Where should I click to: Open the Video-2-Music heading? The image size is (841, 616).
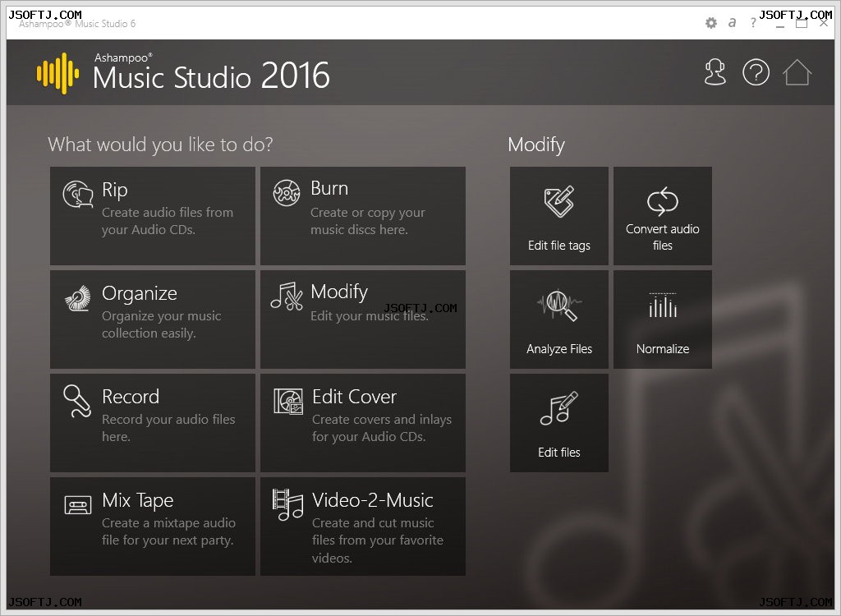373,500
